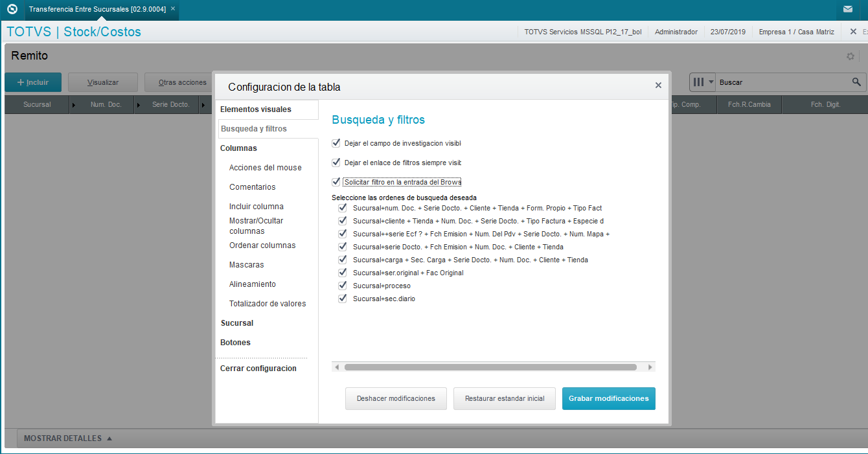This screenshot has height=454, width=868.
Task: Uncheck order Sucursal+num. Doc. + Serie Docto.
Action: click(343, 208)
